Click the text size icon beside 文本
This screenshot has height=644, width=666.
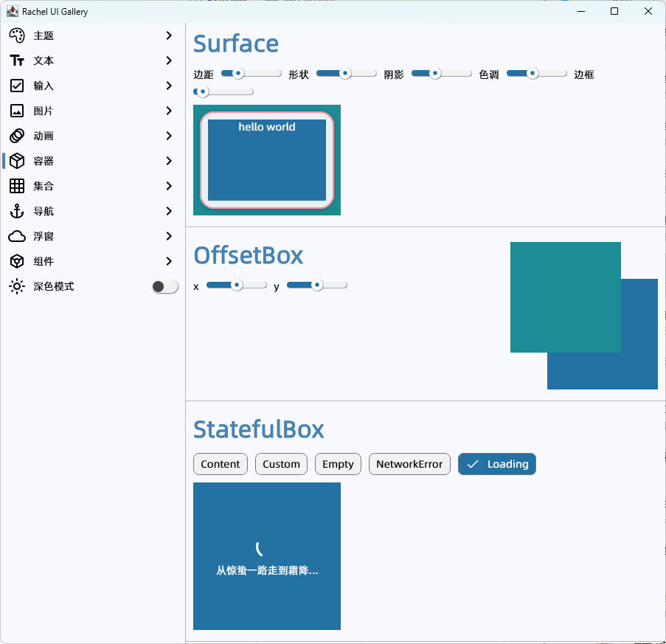pos(17,60)
